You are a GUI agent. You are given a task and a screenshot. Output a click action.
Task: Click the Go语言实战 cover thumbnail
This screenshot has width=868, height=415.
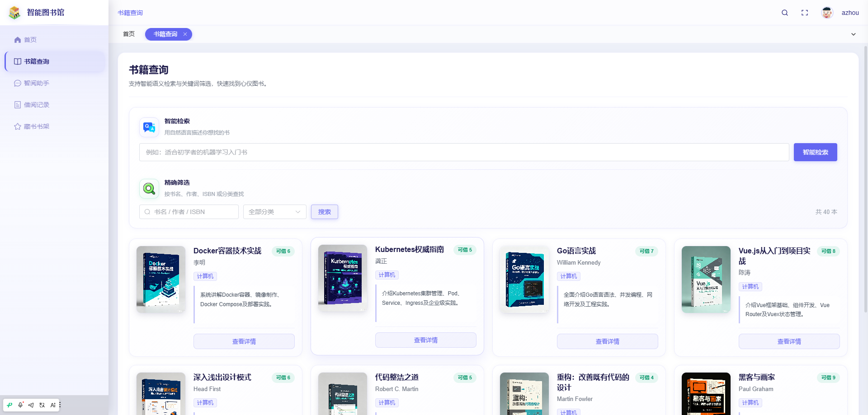click(524, 280)
